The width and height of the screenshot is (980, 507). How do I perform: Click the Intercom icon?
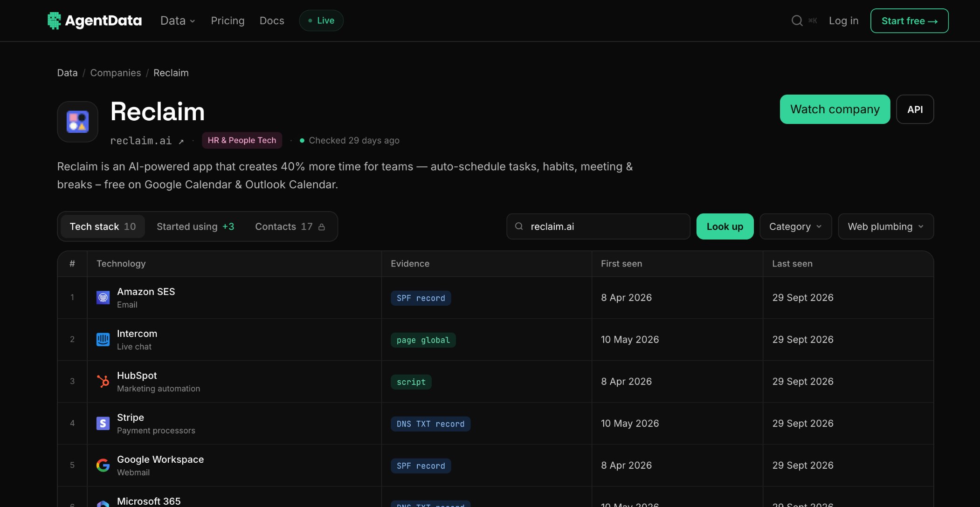coord(103,339)
